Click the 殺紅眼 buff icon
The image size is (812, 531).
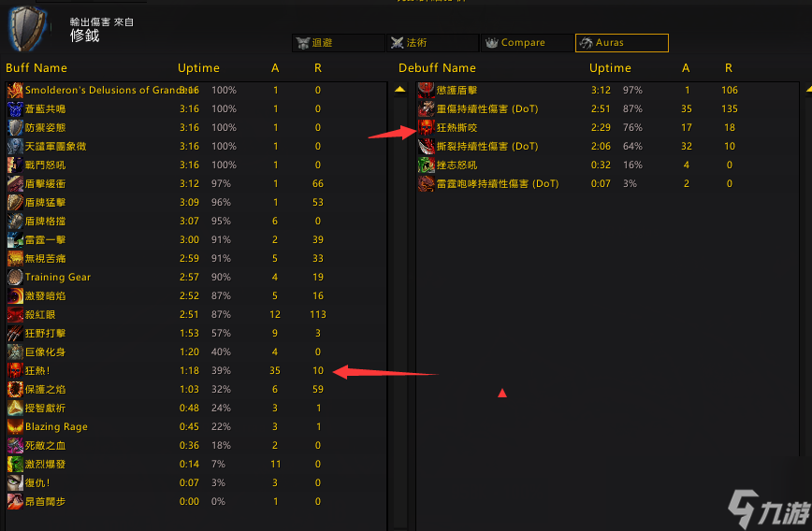click(x=15, y=315)
